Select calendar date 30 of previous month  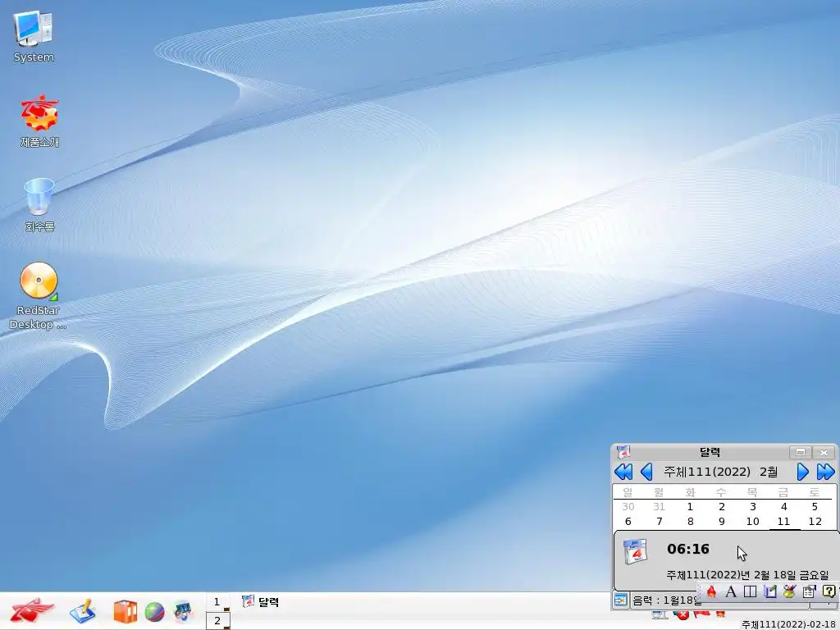click(628, 507)
